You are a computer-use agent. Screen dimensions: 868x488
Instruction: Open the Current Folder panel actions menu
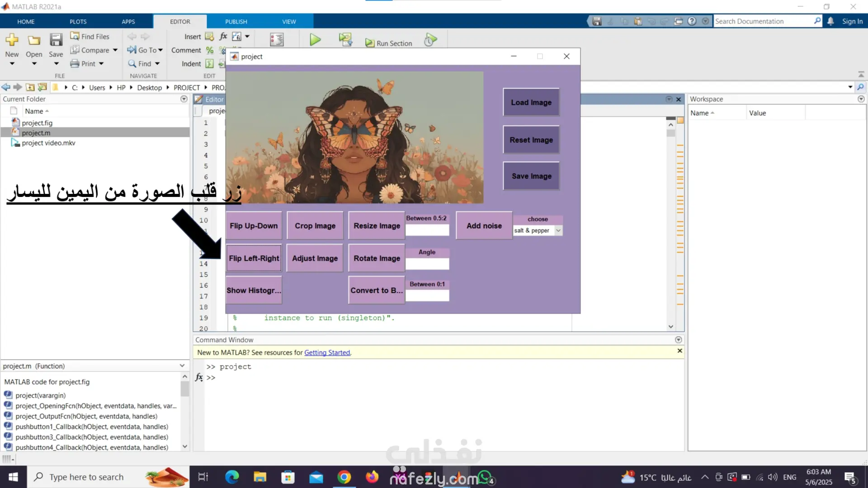[x=184, y=99]
